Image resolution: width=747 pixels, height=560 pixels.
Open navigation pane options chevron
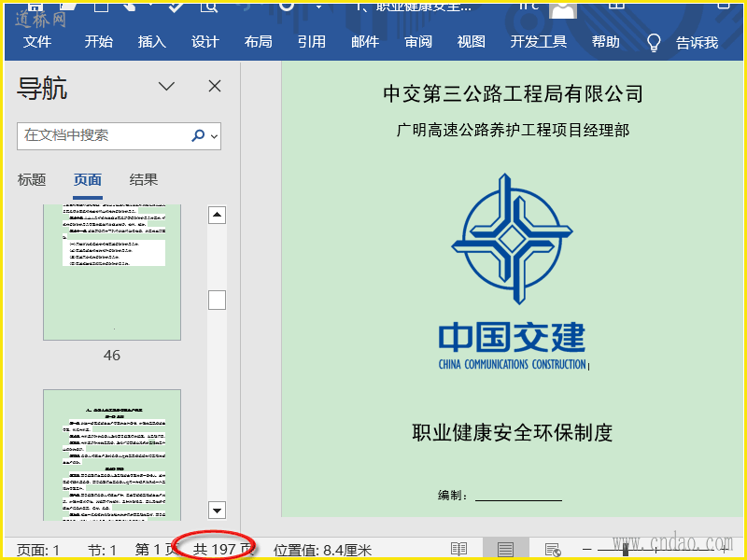(167, 86)
